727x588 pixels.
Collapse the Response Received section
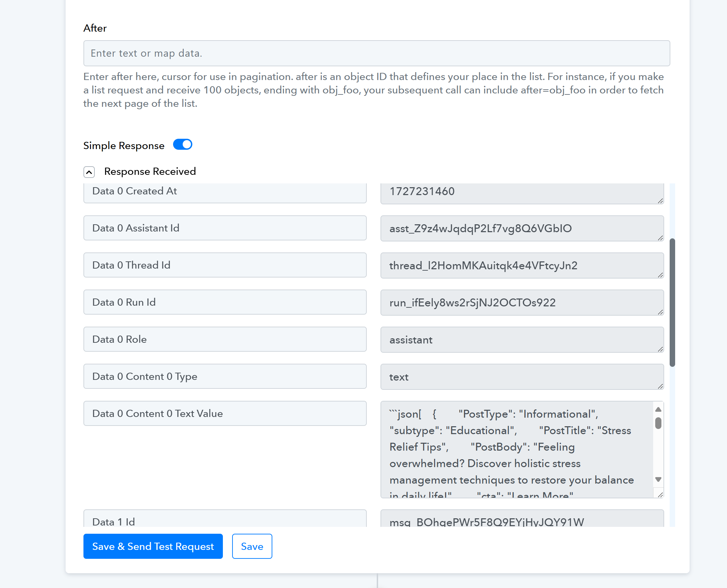tap(89, 172)
